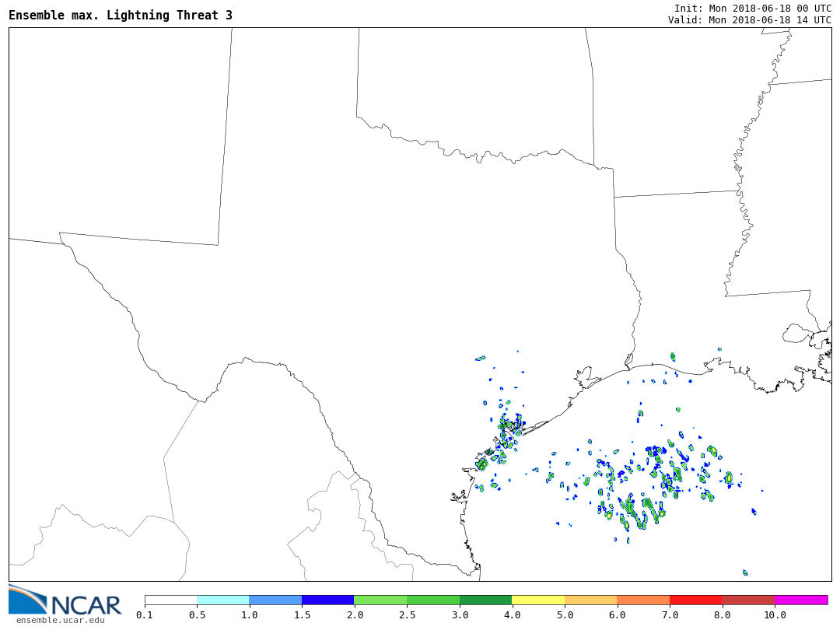Screen dimensions: 840x630
Task: Select the magenta swatch on the color bar
Action: click(801, 600)
